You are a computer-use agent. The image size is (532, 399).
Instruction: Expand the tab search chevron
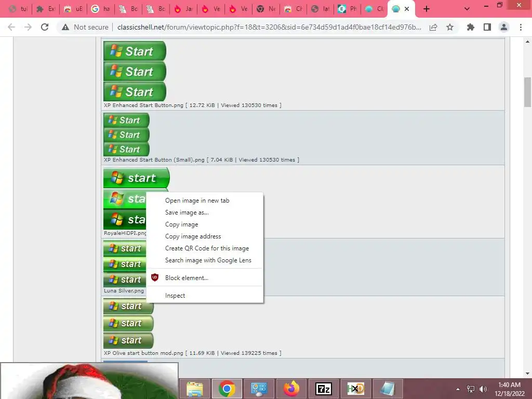(x=467, y=9)
